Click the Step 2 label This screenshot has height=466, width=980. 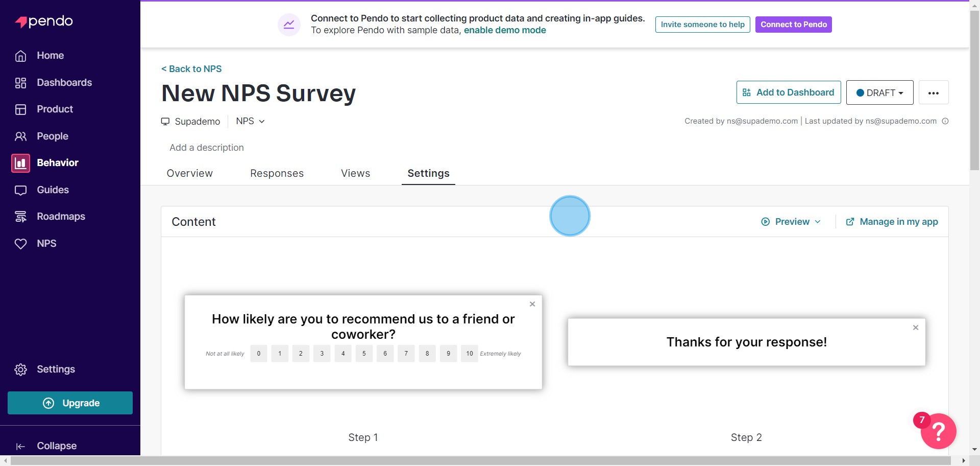click(746, 437)
